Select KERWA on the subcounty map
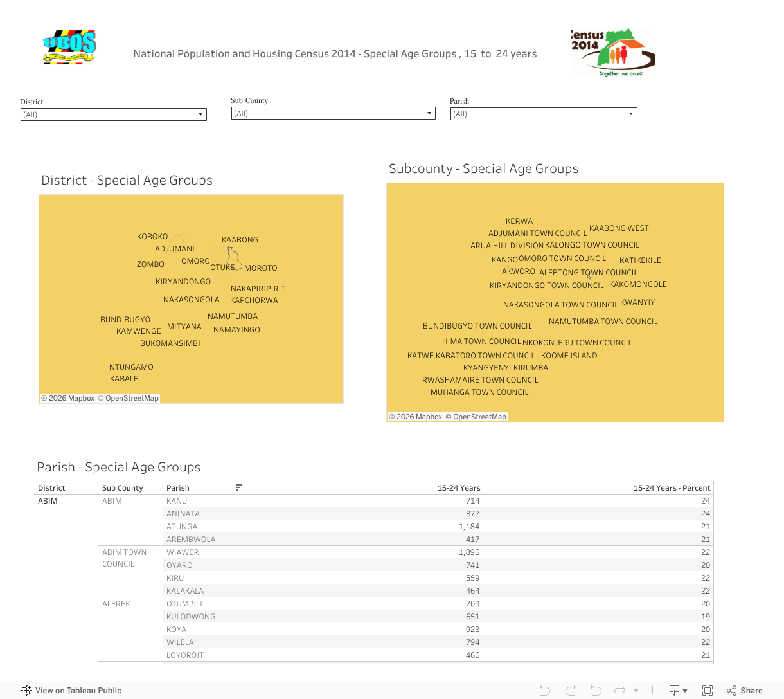 pos(519,221)
